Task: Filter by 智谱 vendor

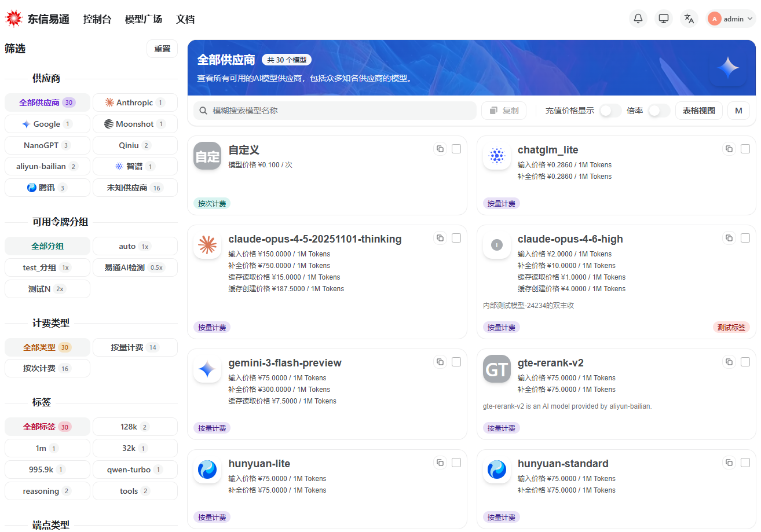Action: pyautogui.click(x=135, y=166)
